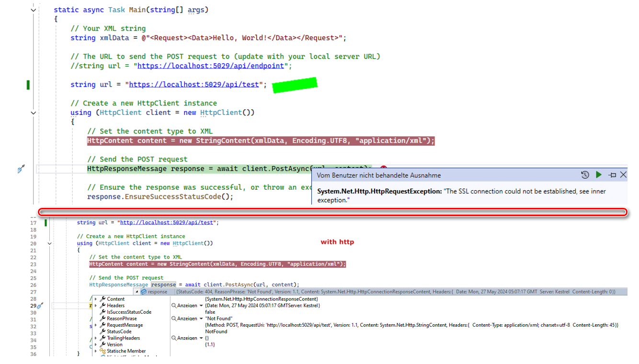This screenshot has width=639, height=364.
Task: Expand the Headers property node
Action: pos(96,305)
